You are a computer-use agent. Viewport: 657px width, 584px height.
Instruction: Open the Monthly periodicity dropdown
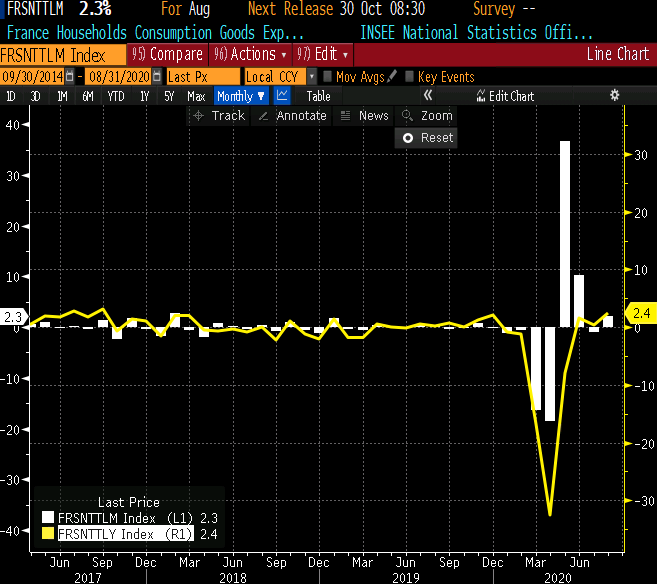pos(241,96)
